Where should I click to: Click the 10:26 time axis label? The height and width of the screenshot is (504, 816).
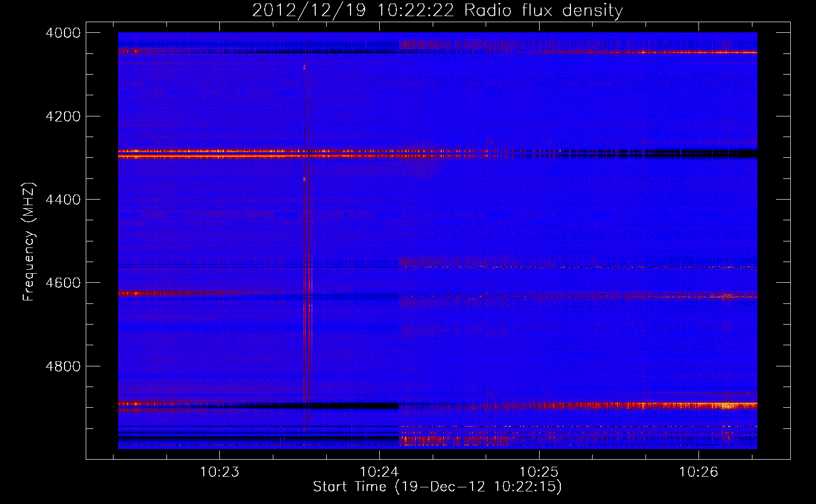point(698,472)
